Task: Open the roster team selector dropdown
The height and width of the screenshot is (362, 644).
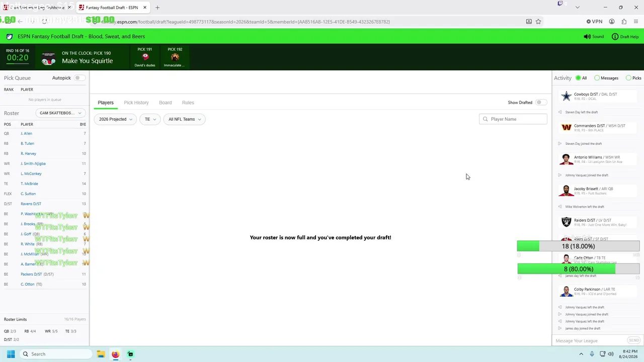Action: (x=60, y=113)
